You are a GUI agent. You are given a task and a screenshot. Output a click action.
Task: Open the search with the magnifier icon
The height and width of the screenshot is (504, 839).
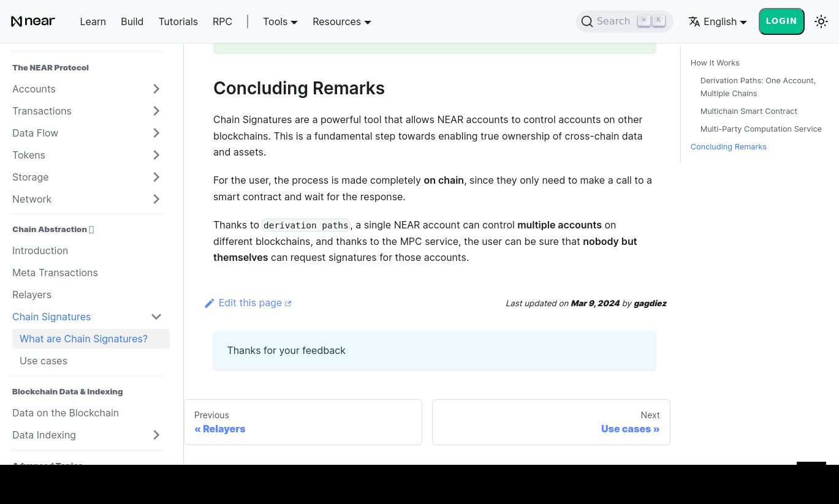point(587,21)
